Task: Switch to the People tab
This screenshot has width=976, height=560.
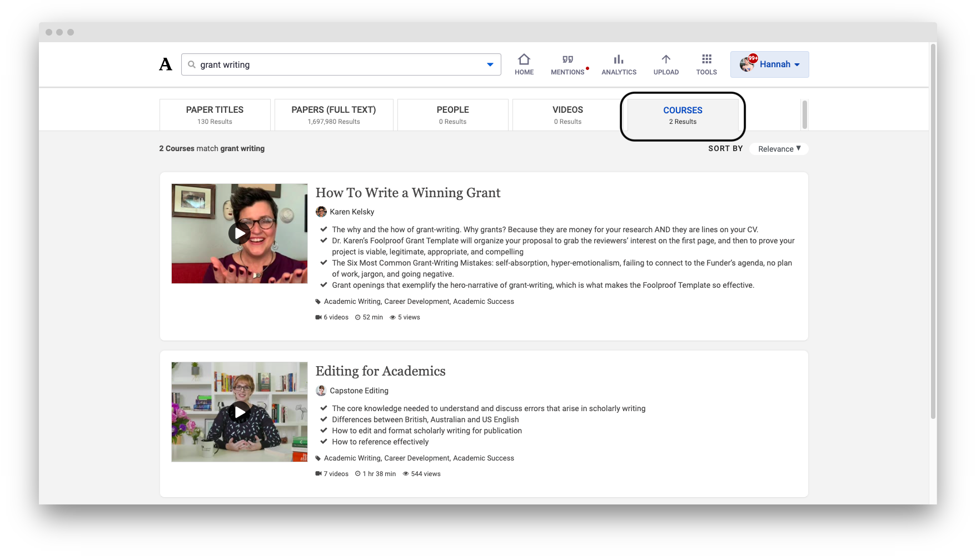Action: [x=453, y=115]
